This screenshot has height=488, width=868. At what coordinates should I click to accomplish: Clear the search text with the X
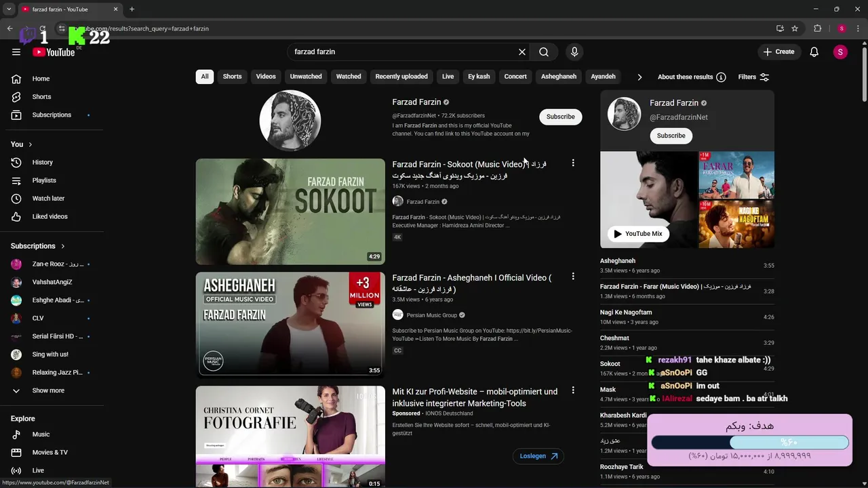pos(522,52)
